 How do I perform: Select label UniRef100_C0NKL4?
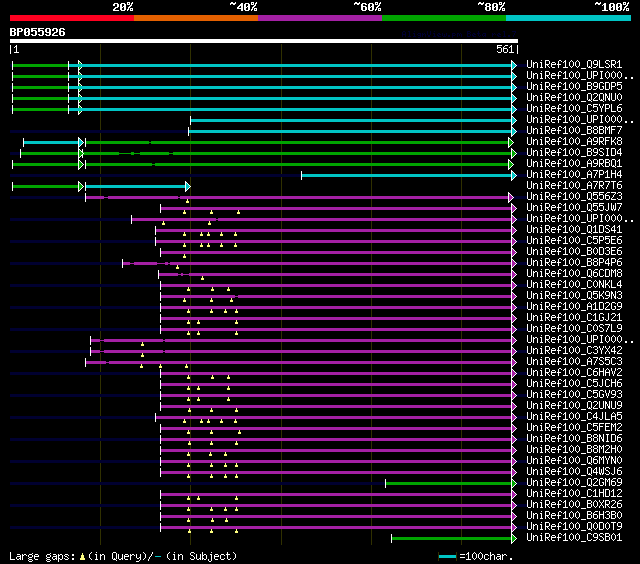coord(574,285)
